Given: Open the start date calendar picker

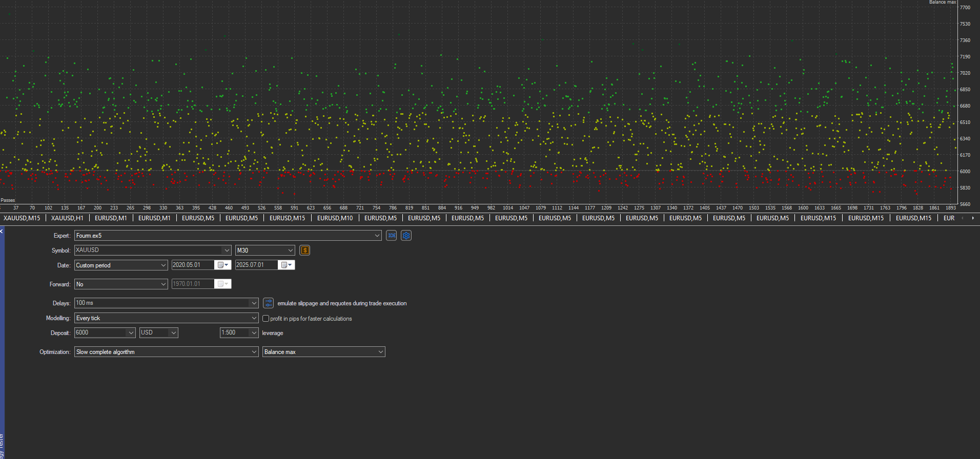Looking at the screenshot, I should point(223,265).
